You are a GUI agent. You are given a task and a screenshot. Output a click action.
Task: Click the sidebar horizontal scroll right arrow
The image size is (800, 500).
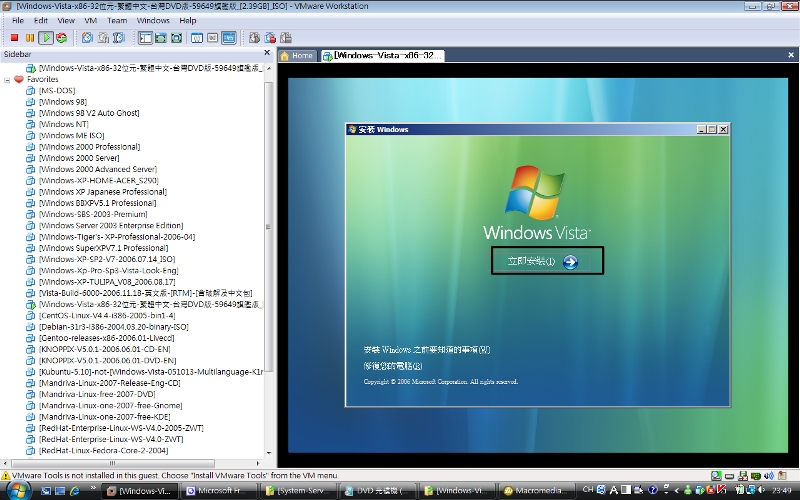click(258, 463)
